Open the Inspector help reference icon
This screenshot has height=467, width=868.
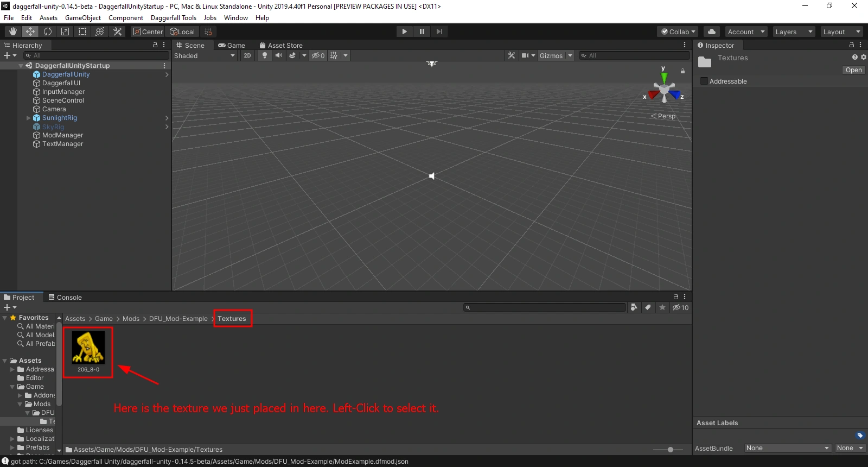click(855, 57)
